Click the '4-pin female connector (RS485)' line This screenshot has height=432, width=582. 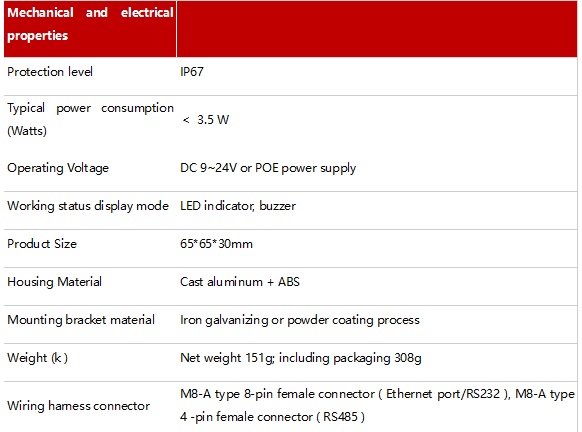[272, 417]
